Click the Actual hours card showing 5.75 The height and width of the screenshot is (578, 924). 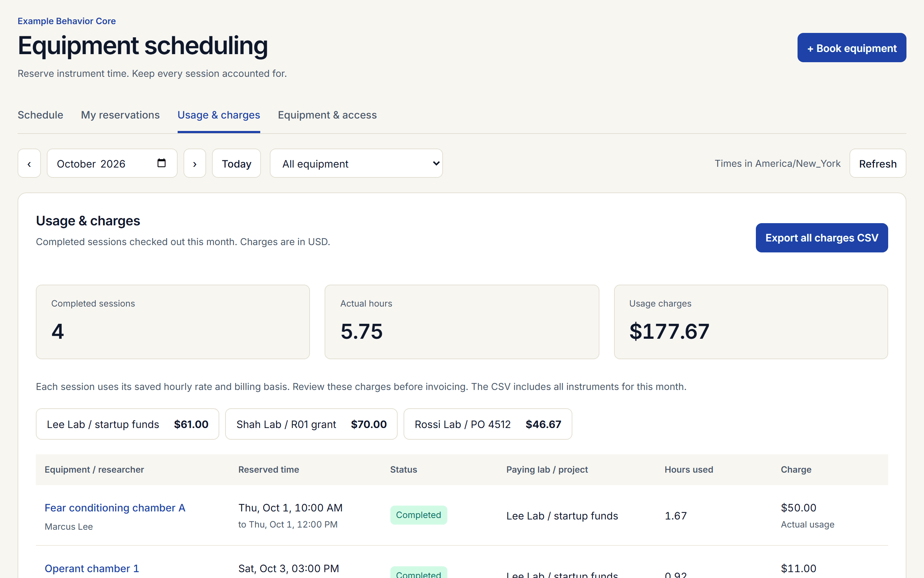pos(462,322)
